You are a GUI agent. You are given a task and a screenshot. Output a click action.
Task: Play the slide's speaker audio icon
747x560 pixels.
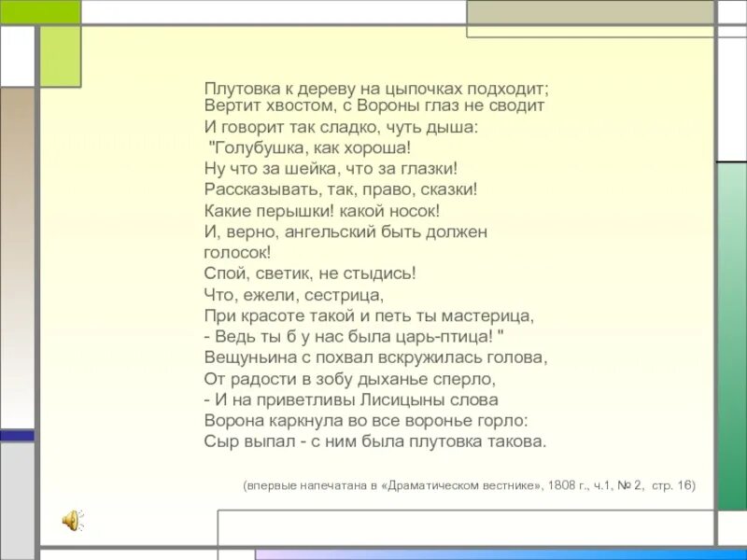(73, 520)
